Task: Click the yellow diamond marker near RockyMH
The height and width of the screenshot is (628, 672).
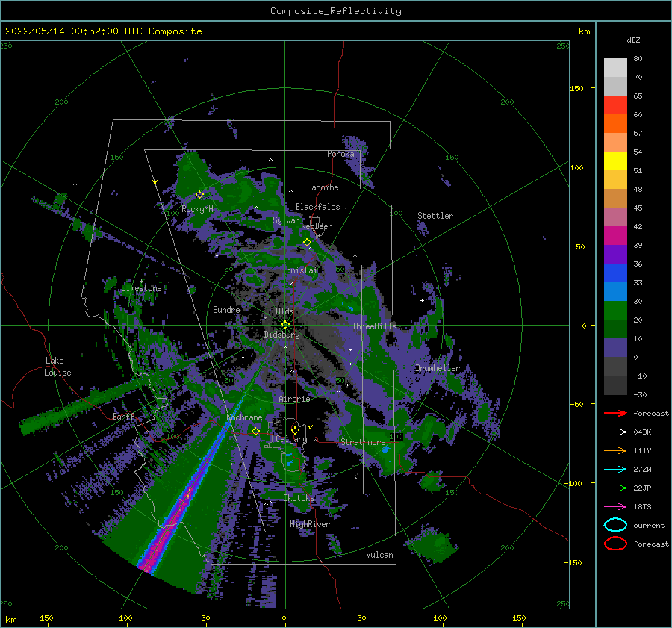Action: coord(199,195)
